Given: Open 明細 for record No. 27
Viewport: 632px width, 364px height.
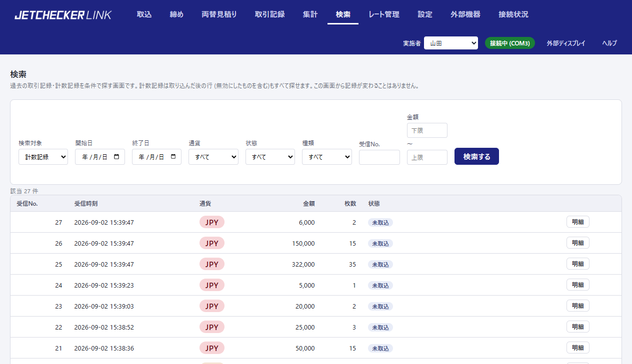Looking at the screenshot, I should [x=578, y=222].
